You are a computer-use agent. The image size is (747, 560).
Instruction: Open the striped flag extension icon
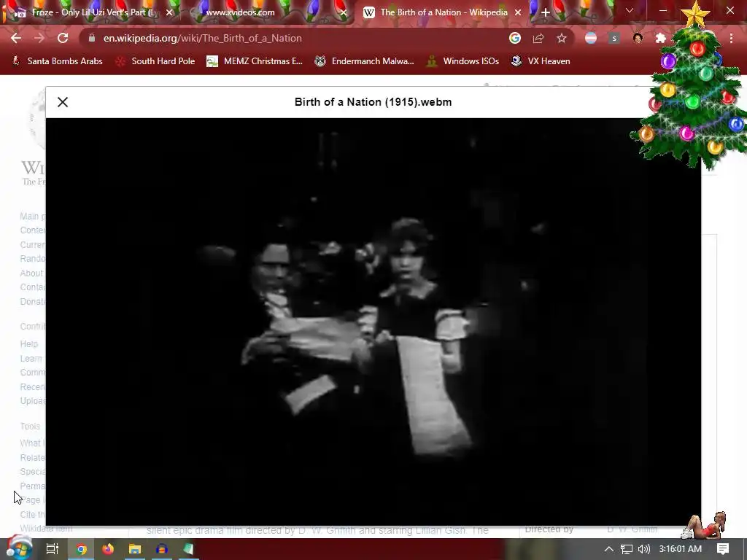591,38
